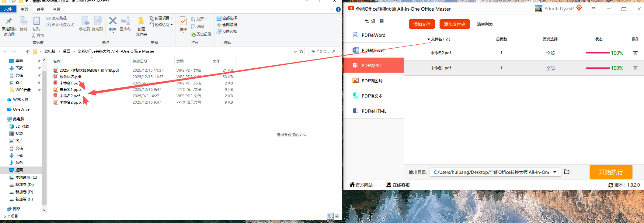Click the 添加文件夹 button

click(x=455, y=24)
